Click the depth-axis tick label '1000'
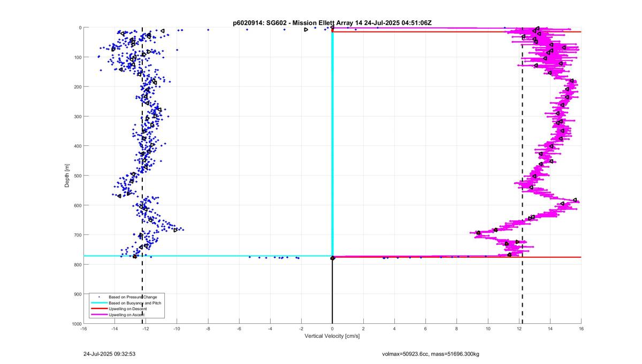The image size is (642, 364). click(x=77, y=324)
